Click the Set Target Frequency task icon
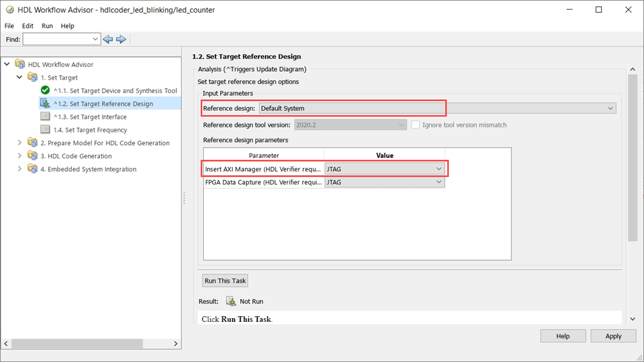The height and width of the screenshot is (362, 644). (45, 130)
